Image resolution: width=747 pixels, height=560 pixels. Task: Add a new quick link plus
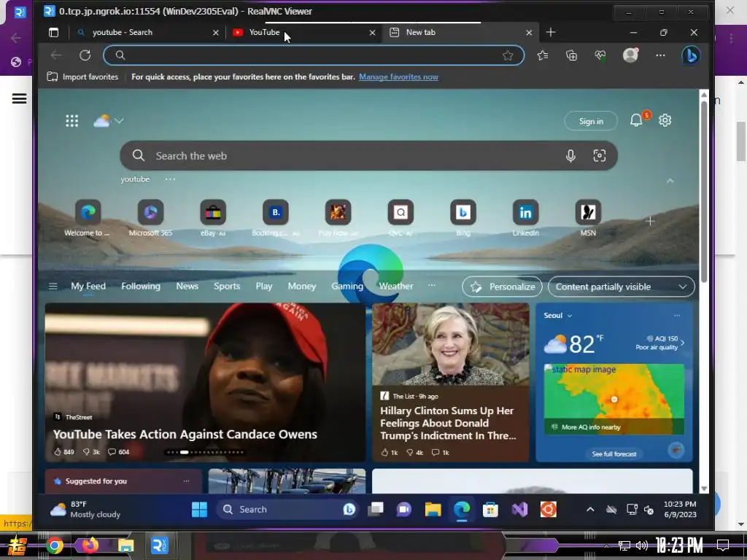tap(650, 221)
